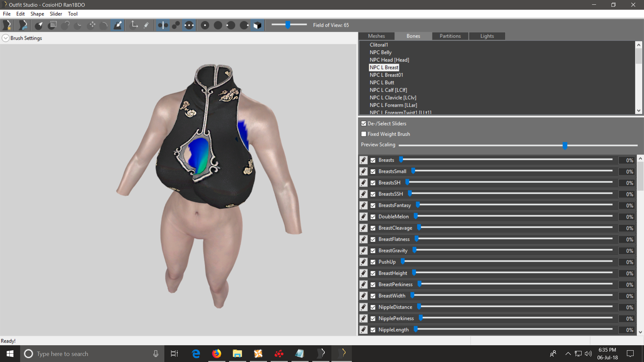Viewport: 644px width, 362px height.
Task: Expand the Brush Settings panel
Action: tap(6, 38)
